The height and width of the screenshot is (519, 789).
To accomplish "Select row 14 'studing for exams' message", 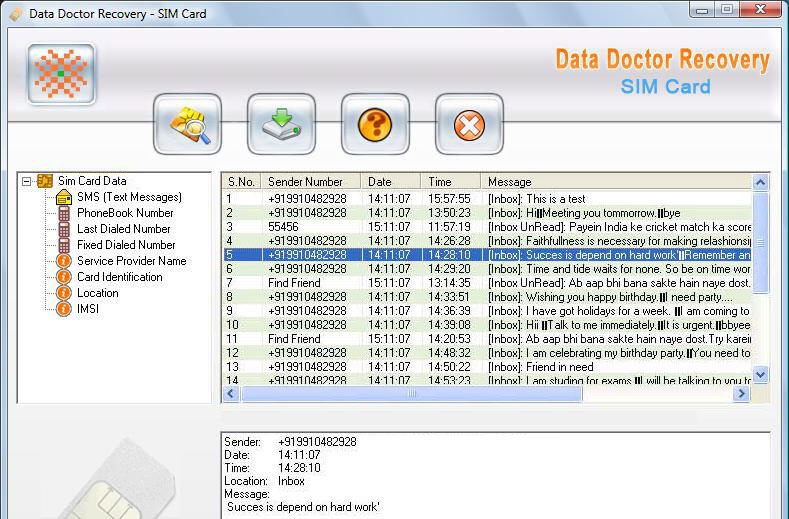I will tap(487, 380).
